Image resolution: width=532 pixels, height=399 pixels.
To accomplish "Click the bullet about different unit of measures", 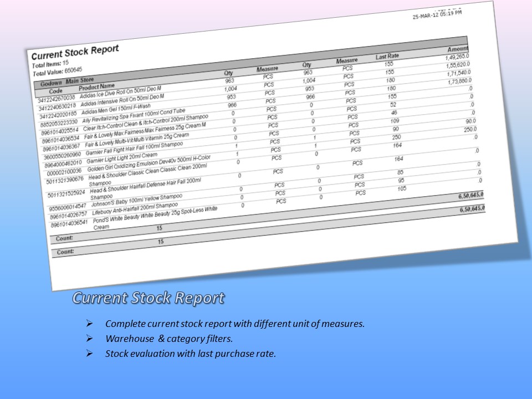I will 235,324.
